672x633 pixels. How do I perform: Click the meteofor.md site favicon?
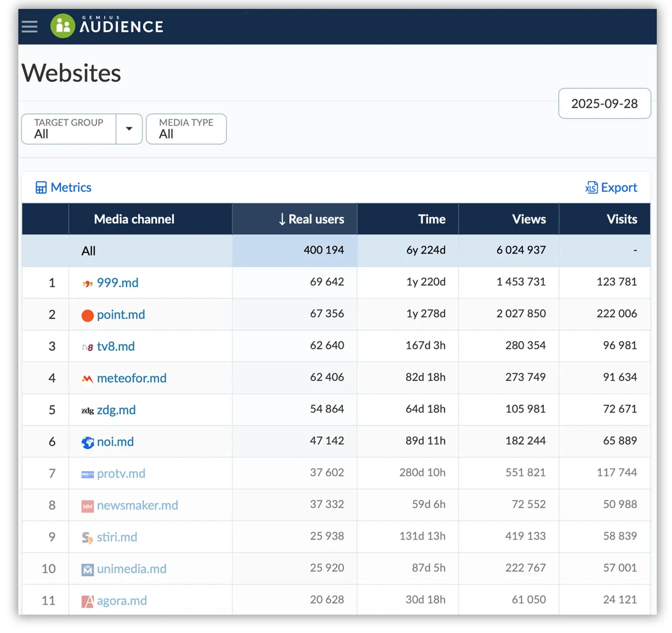88,378
